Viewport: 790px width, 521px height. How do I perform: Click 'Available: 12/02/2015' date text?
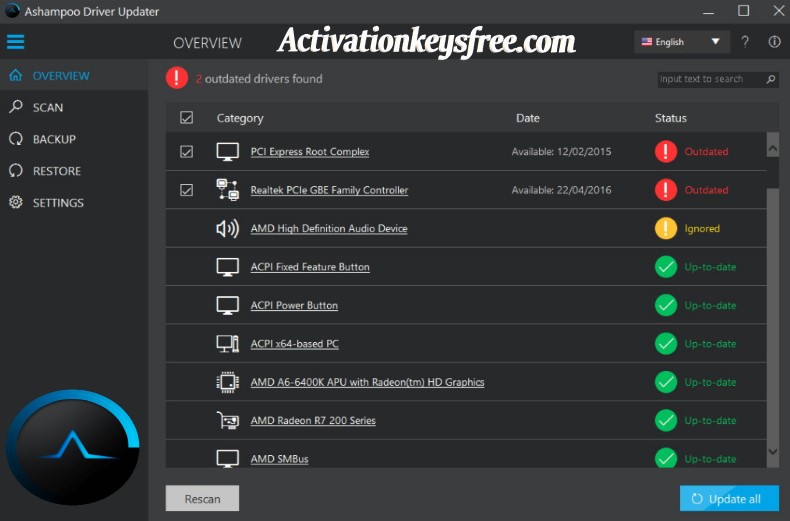tap(561, 152)
